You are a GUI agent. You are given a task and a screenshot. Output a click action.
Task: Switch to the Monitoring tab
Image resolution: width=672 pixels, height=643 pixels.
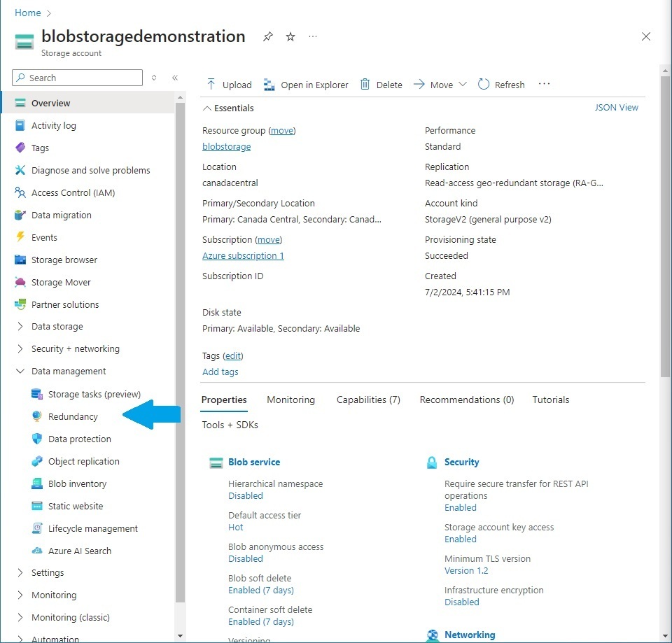coord(291,400)
